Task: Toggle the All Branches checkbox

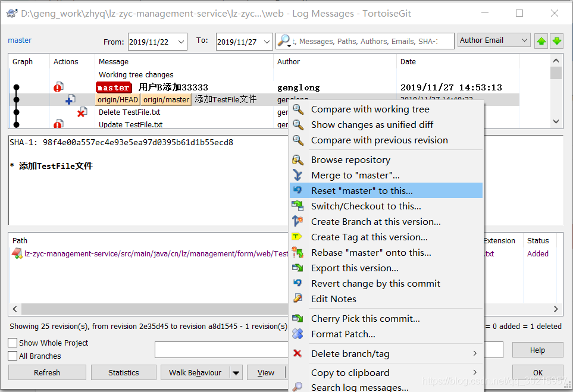Action: tap(12, 356)
